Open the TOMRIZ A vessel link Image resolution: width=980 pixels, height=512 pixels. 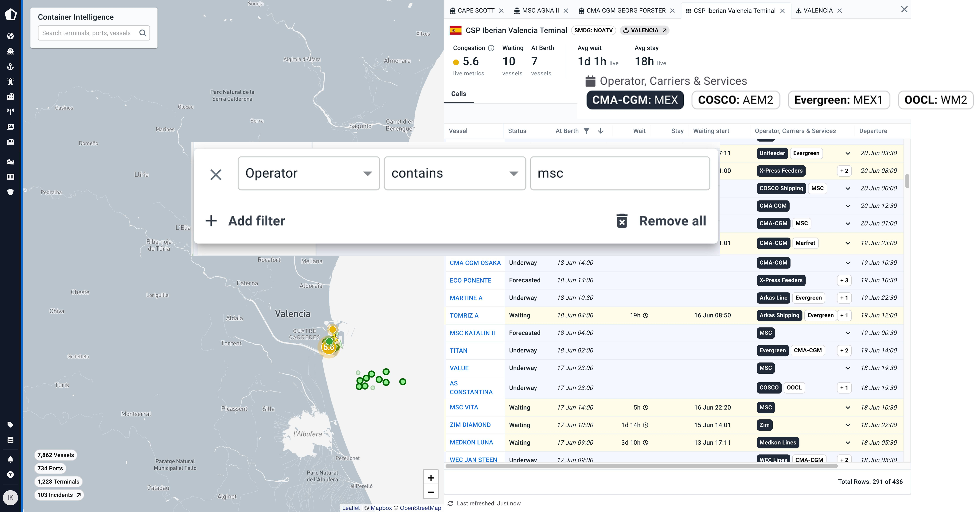464,316
